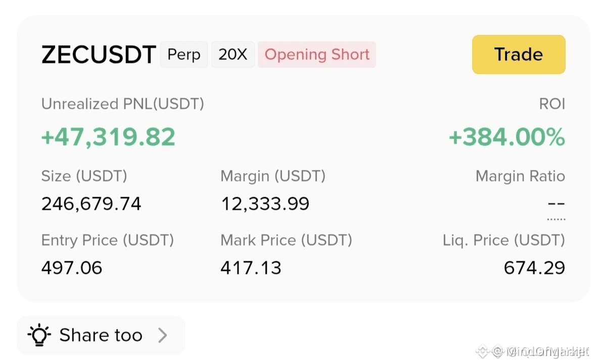Click the Margin Ratio dashed value
This screenshot has height=364, width=593.
tap(556, 204)
